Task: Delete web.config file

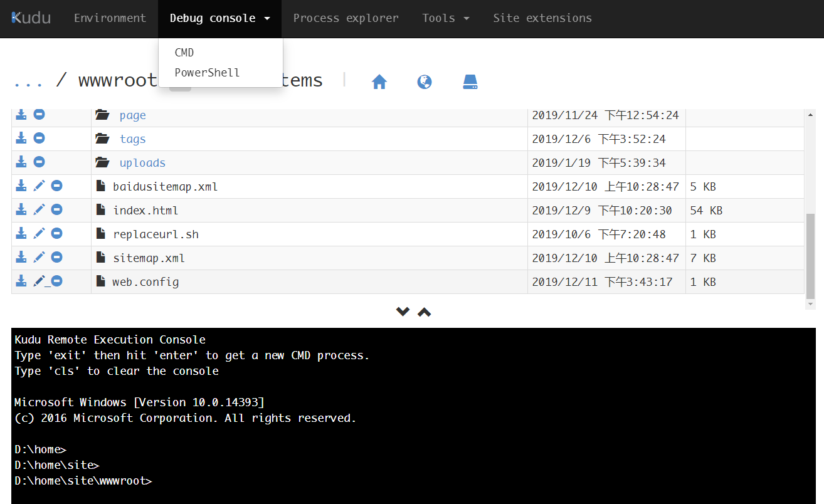Action: click(x=56, y=281)
